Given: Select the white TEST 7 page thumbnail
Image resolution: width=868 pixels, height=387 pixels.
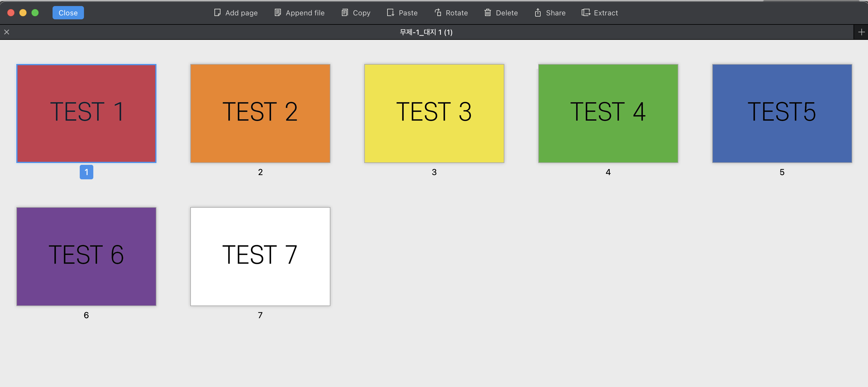Looking at the screenshot, I should [x=260, y=256].
